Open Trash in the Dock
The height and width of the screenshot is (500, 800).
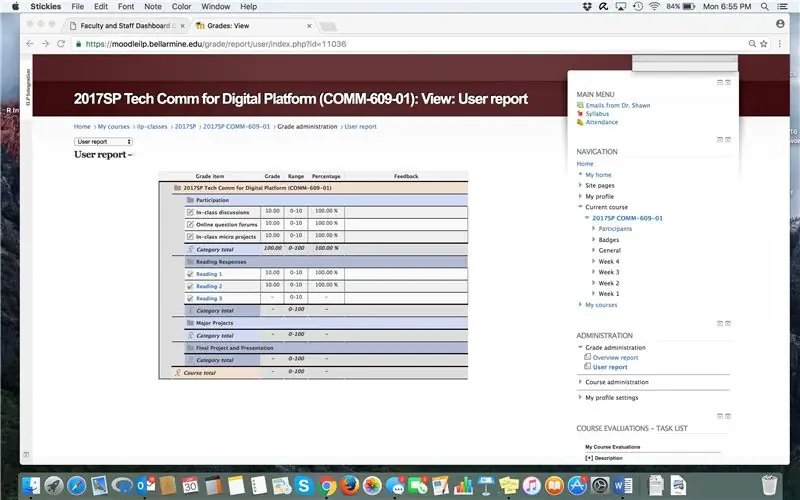click(769, 485)
